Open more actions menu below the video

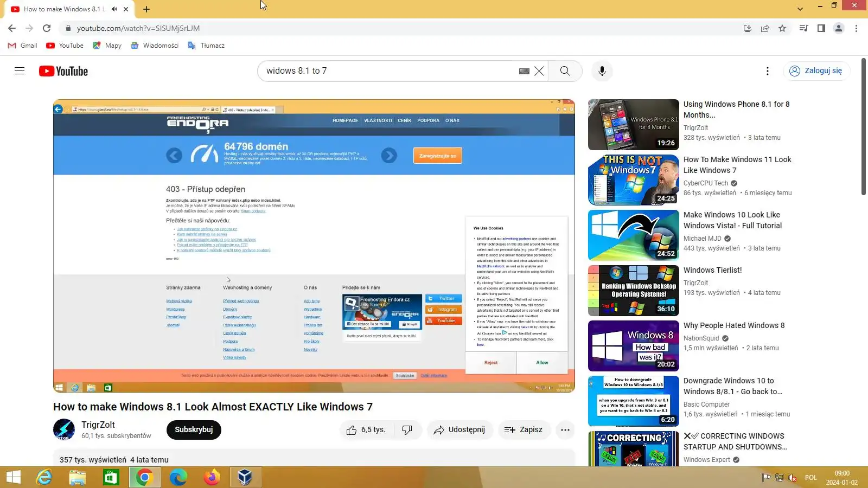(565, 430)
